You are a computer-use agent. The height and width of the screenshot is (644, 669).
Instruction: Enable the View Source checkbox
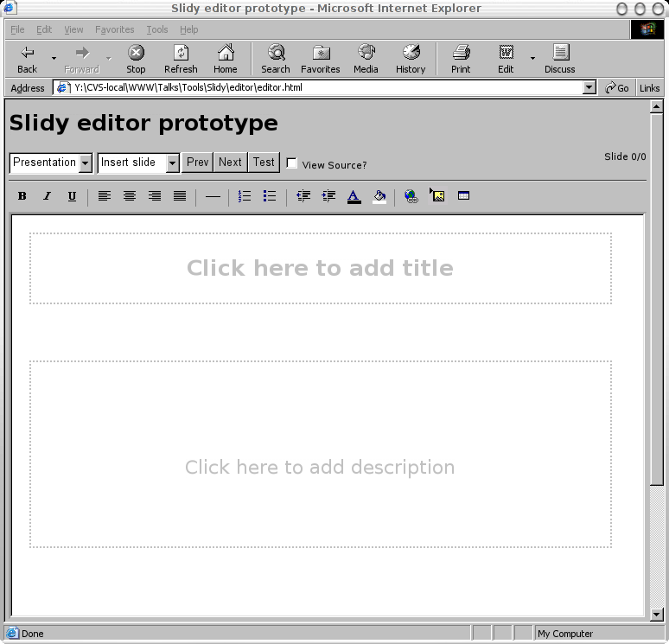(x=292, y=163)
